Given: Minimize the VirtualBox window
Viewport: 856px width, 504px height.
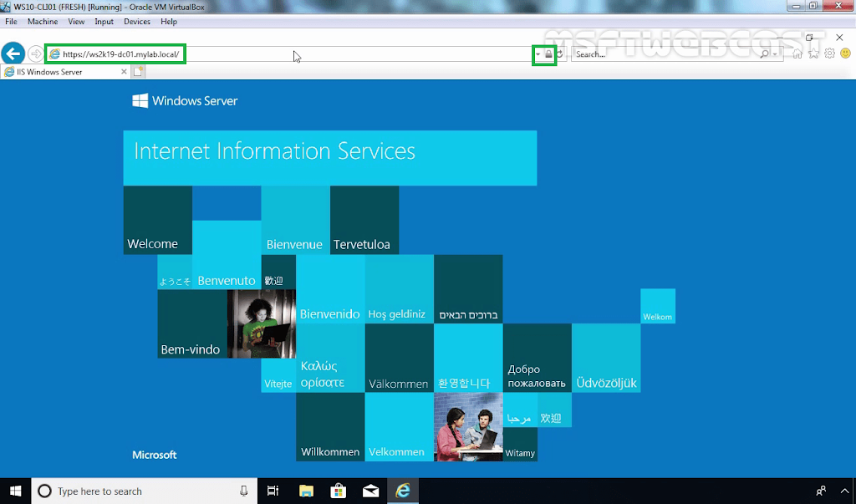Looking at the screenshot, I should (796, 6).
